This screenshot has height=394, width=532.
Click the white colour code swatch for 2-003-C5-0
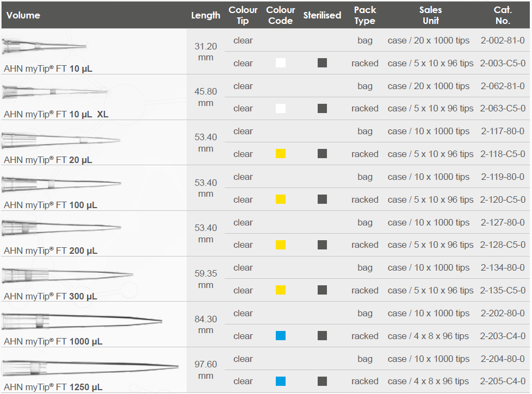point(281,62)
